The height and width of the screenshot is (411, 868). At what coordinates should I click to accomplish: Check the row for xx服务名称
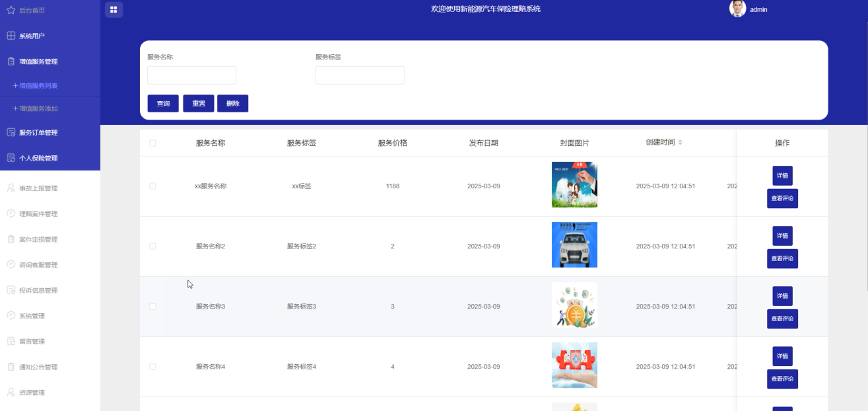(152, 186)
